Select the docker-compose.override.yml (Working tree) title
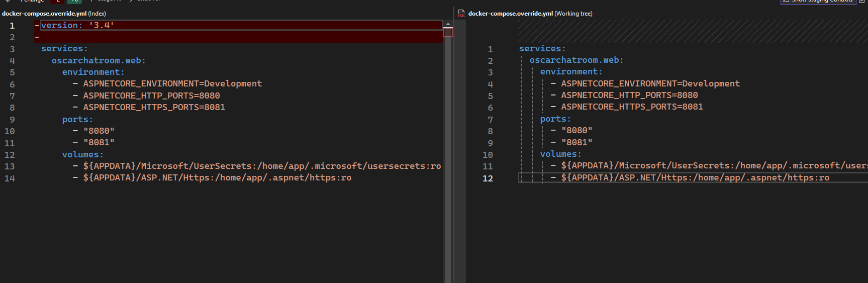The image size is (868, 283). point(530,14)
